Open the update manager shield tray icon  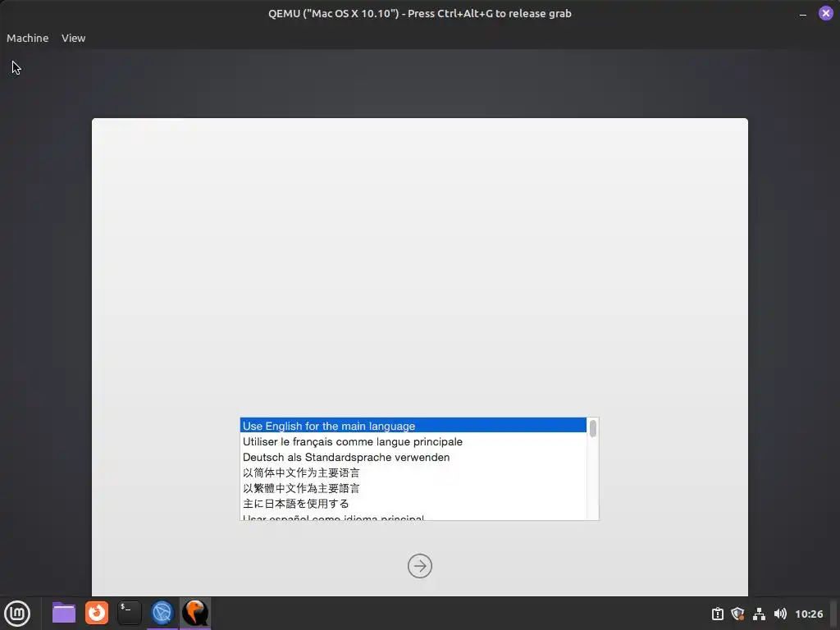(737, 614)
